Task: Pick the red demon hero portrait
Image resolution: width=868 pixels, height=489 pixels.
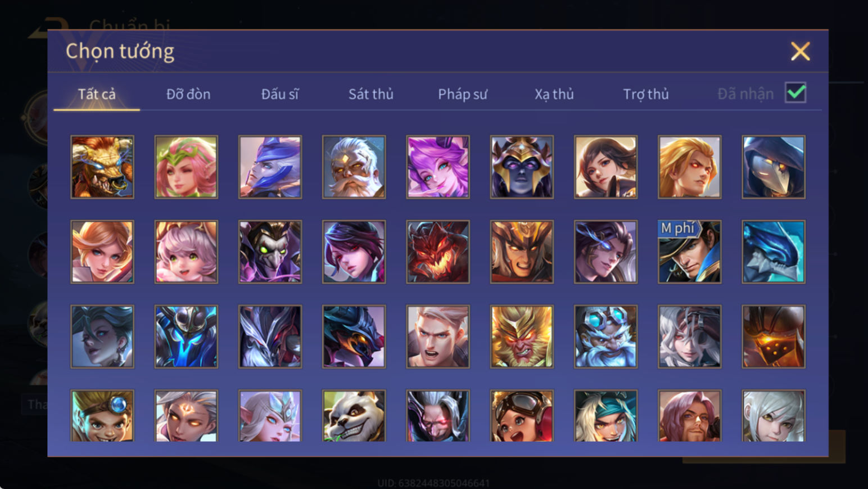Action: 438,252
